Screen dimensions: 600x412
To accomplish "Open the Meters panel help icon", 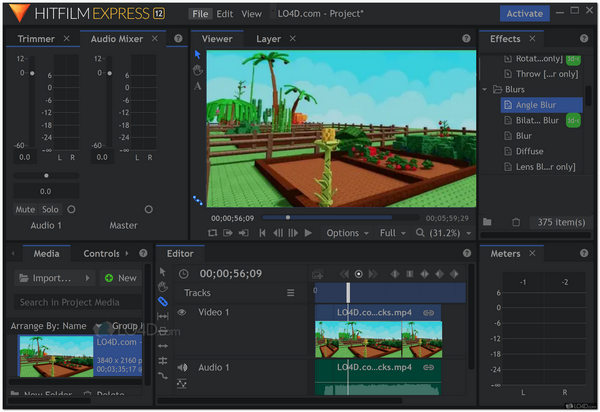I will pyautogui.click(x=584, y=253).
